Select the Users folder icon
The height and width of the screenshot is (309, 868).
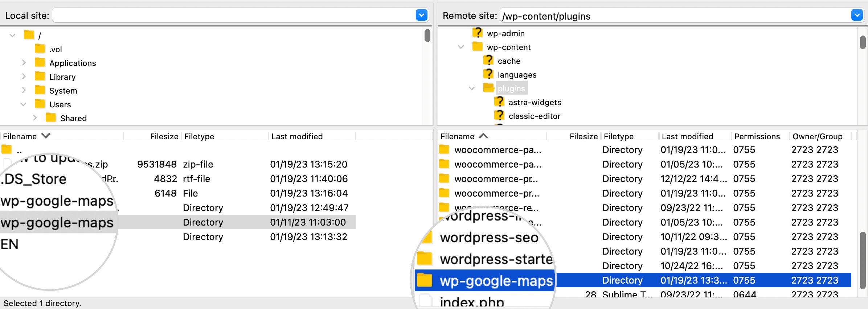(x=40, y=104)
